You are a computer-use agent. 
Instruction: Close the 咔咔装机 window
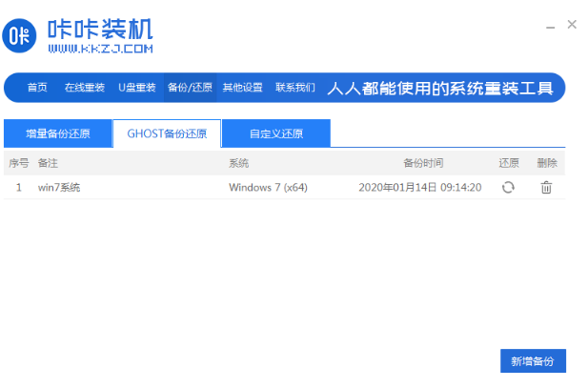pyautogui.click(x=572, y=25)
